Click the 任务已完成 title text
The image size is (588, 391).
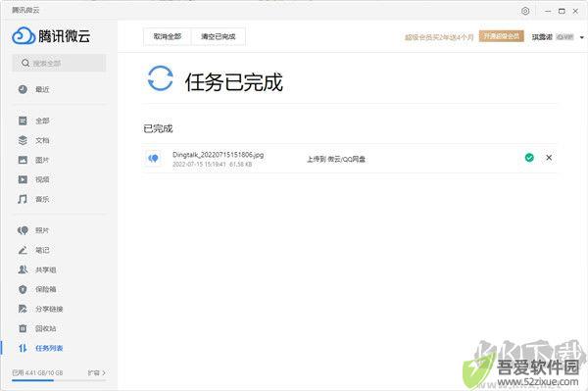[233, 82]
